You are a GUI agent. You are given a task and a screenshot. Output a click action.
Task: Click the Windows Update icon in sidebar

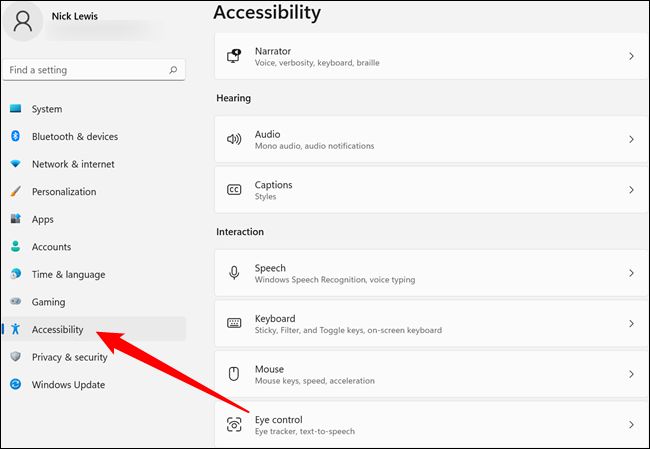pos(15,385)
